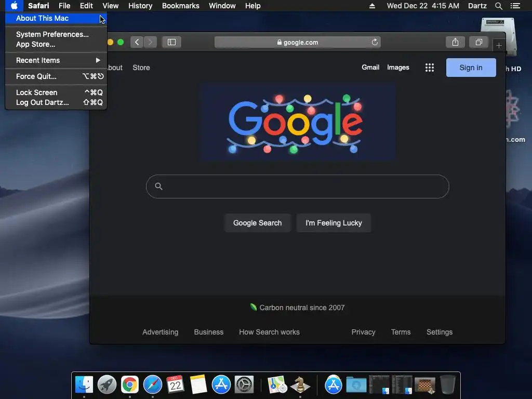The width and height of the screenshot is (532, 399).
Task: Open the File menu
Action: [x=64, y=6]
